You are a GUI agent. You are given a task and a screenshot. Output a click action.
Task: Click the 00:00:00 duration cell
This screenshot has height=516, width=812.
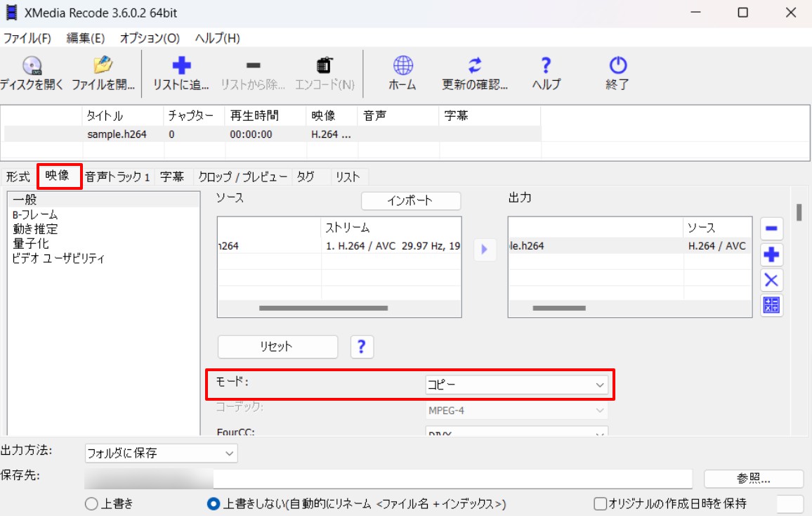point(251,135)
